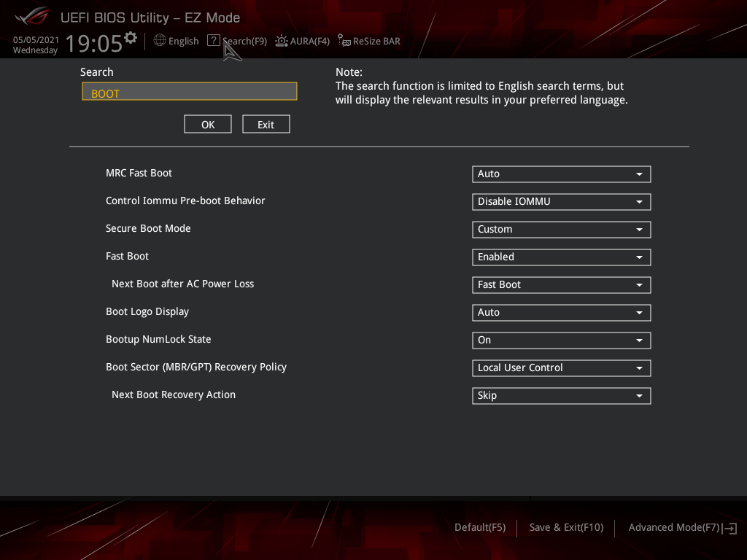Click the 19:05 clock display
This screenshot has height=560, width=747.
94,43
